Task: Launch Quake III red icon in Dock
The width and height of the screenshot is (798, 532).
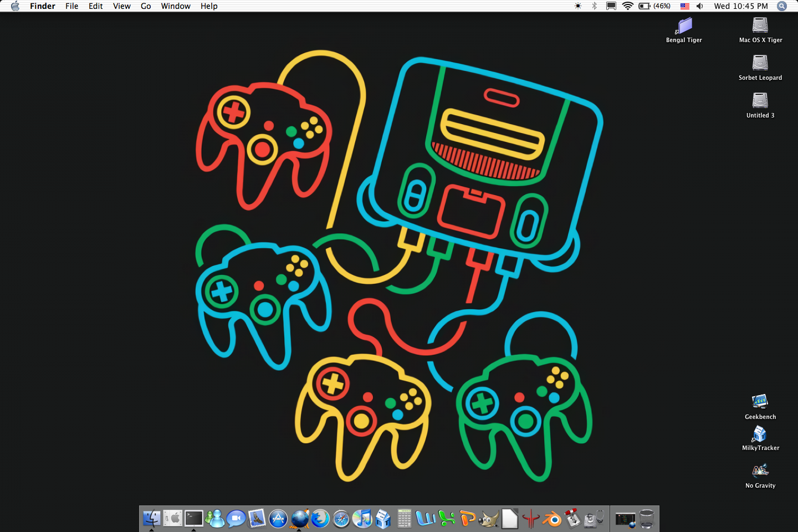Action: (531, 519)
